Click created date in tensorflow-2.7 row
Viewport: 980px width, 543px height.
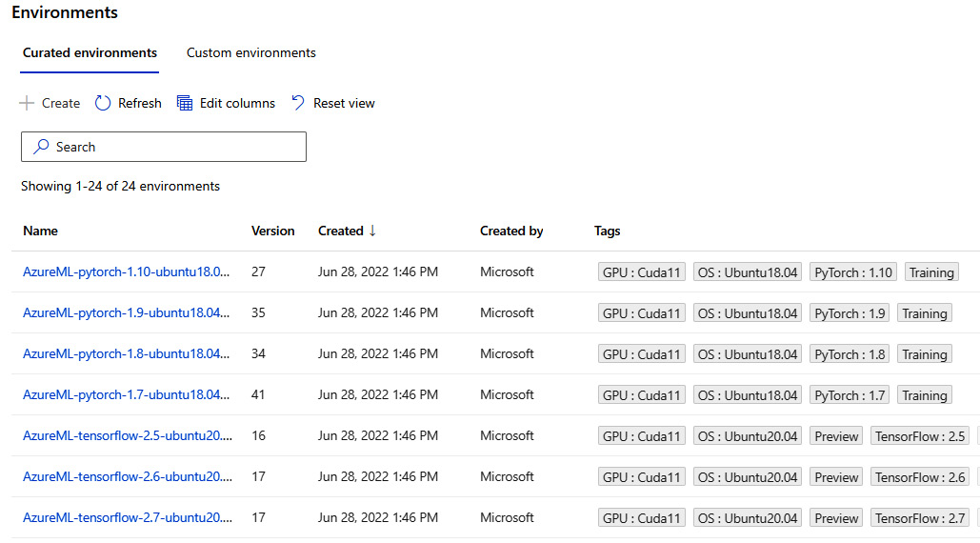[x=378, y=517]
